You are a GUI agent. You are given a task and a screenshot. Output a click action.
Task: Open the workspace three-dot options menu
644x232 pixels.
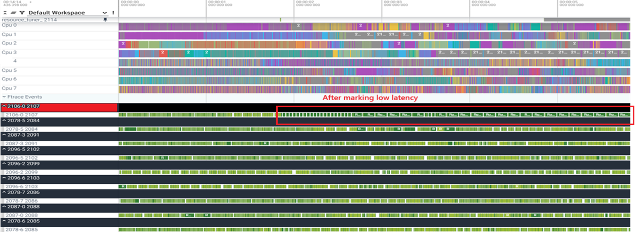click(x=113, y=12)
